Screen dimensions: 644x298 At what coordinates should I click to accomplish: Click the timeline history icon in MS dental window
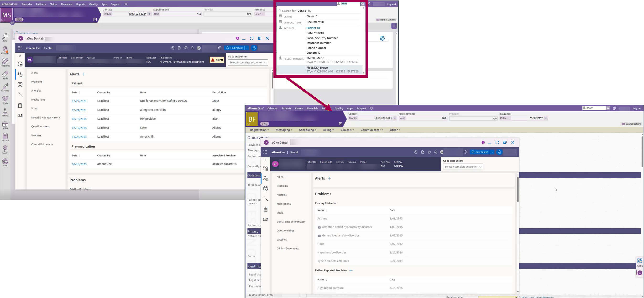pos(20,64)
